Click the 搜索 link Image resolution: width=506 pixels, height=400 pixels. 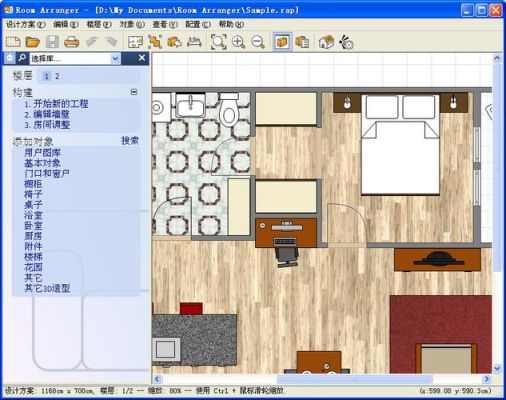(130, 141)
